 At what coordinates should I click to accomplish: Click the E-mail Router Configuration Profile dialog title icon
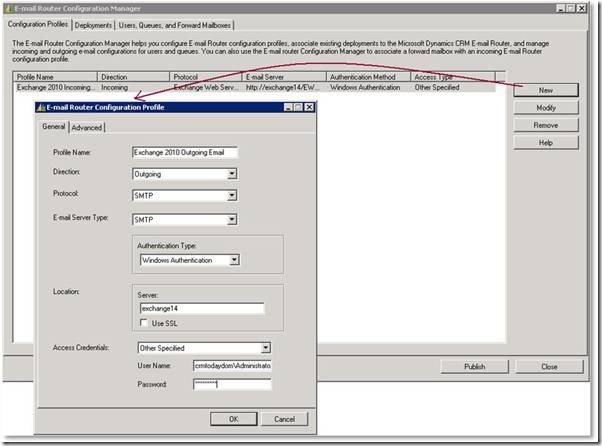41,107
